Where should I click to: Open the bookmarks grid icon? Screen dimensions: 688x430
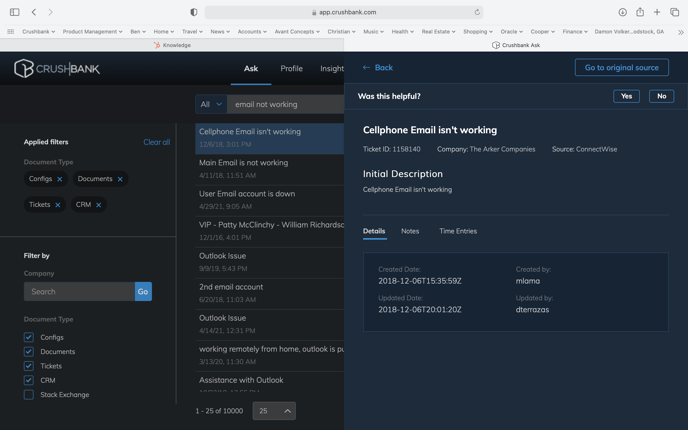point(11,32)
